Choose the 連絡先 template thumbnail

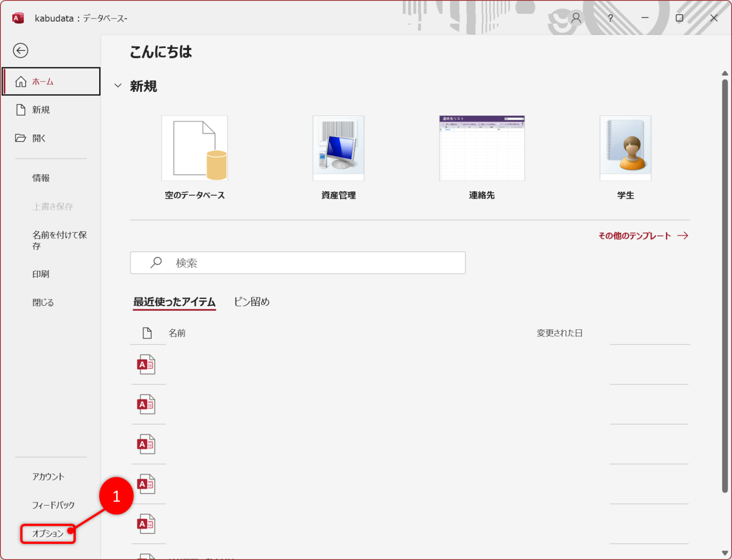[481, 148]
